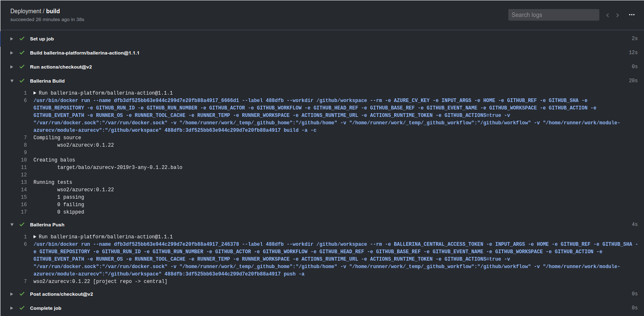Collapse the Ballerina Push step
The height and width of the screenshot is (316, 644).
point(12,225)
